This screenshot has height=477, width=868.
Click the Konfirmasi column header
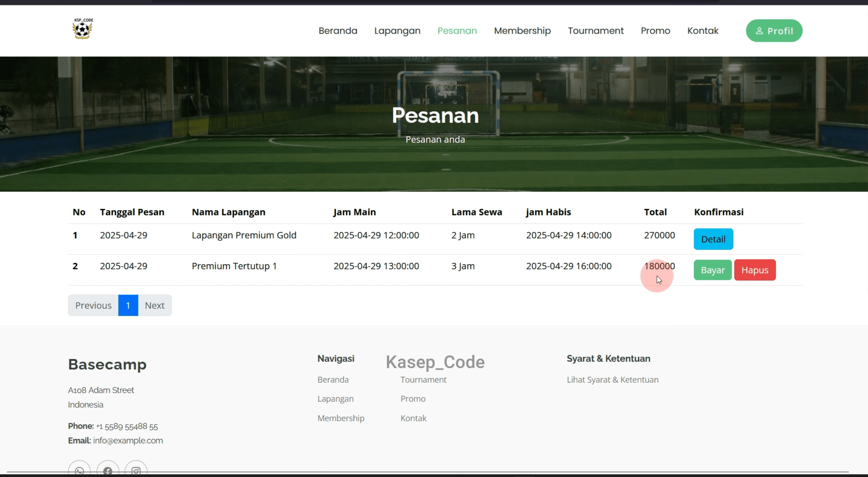719,212
